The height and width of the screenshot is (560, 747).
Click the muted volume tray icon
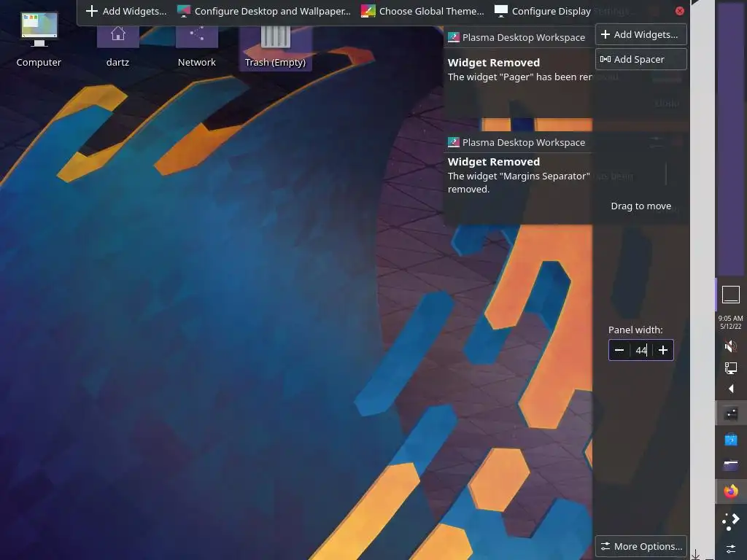pyautogui.click(x=731, y=346)
